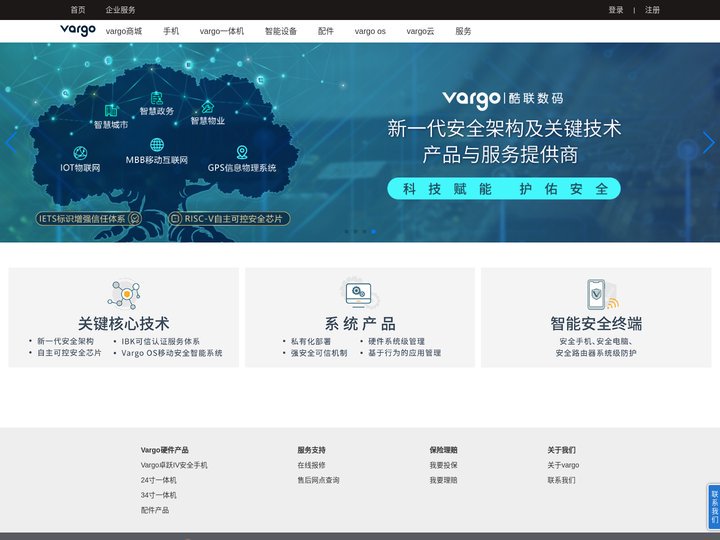
Task: Click the IBK可信认证服务体系 bullet item
Action: 160,341
